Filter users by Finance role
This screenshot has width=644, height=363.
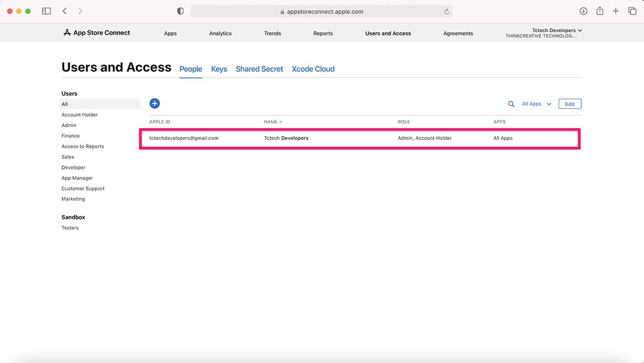tap(70, 136)
